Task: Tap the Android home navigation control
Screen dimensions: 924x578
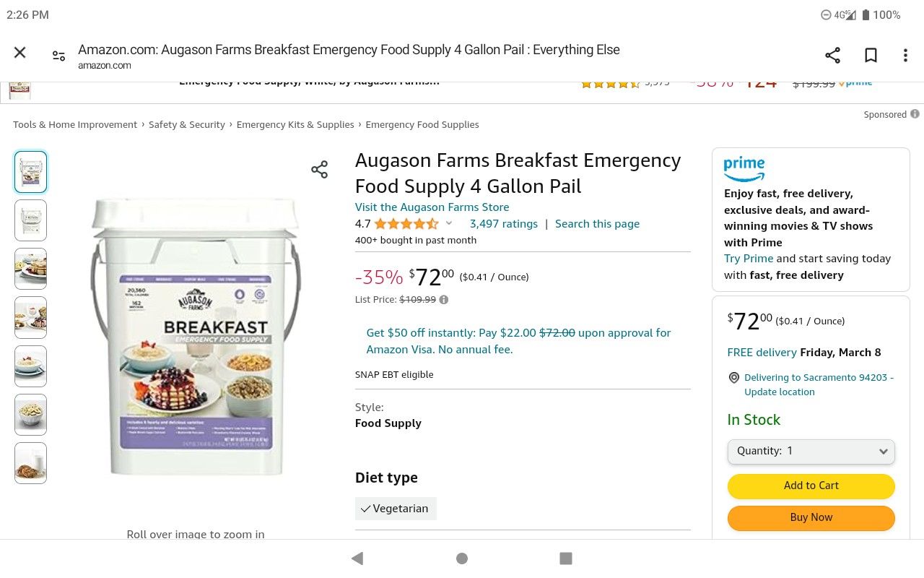Action: pos(461,558)
